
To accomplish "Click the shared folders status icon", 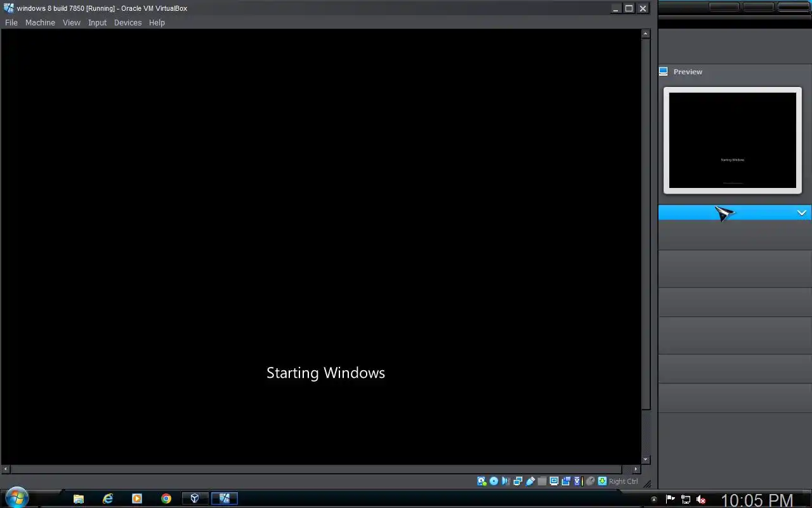I will coord(542,481).
